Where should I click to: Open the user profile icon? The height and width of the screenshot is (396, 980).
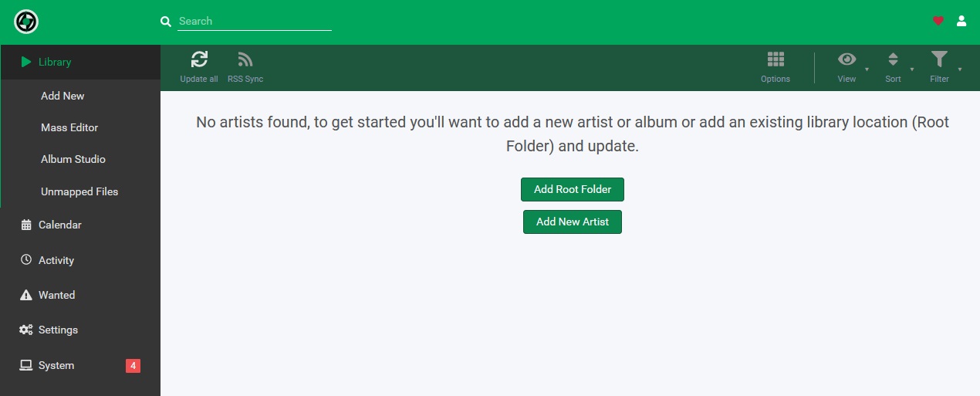(x=961, y=21)
